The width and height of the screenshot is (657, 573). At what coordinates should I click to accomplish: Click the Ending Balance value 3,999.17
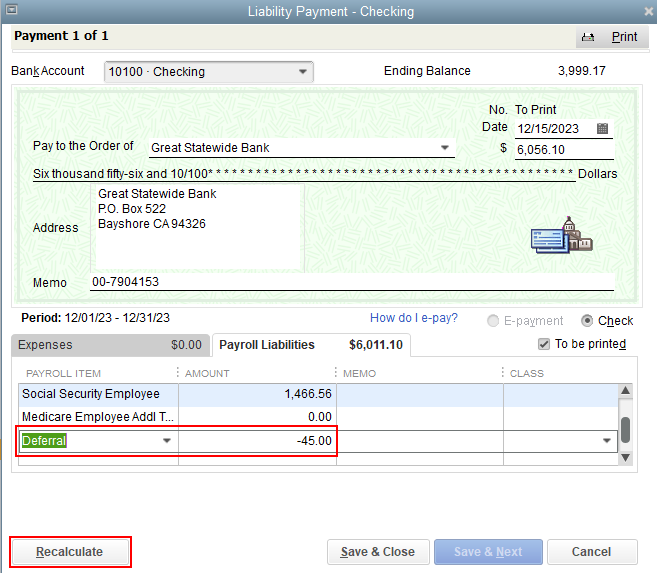(582, 71)
